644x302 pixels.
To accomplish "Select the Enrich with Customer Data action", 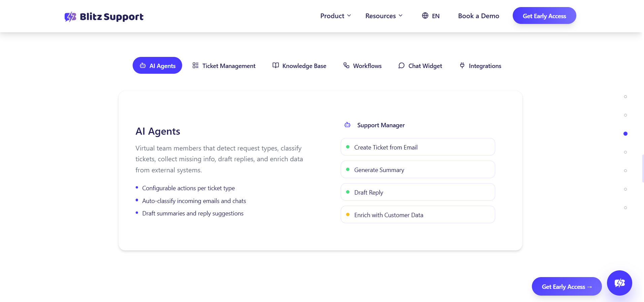I will (418, 215).
